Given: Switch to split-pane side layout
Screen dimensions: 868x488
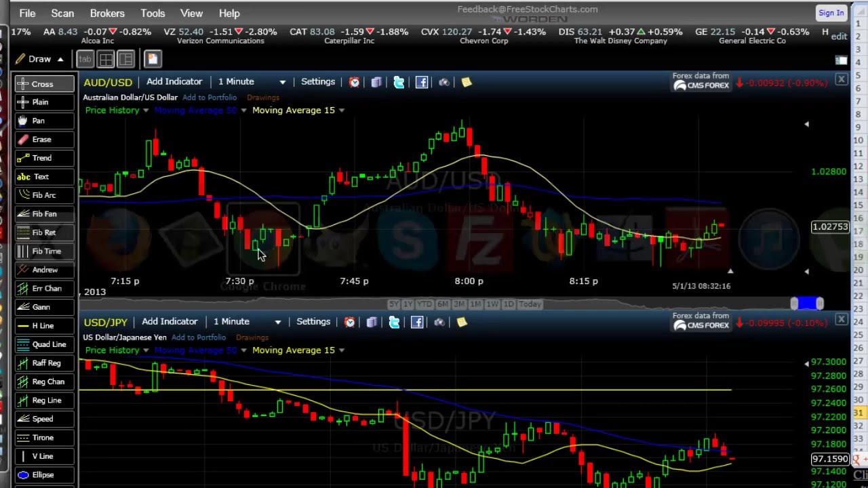Looking at the screenshot, I should pyautogui.click(x=126, y=59).
